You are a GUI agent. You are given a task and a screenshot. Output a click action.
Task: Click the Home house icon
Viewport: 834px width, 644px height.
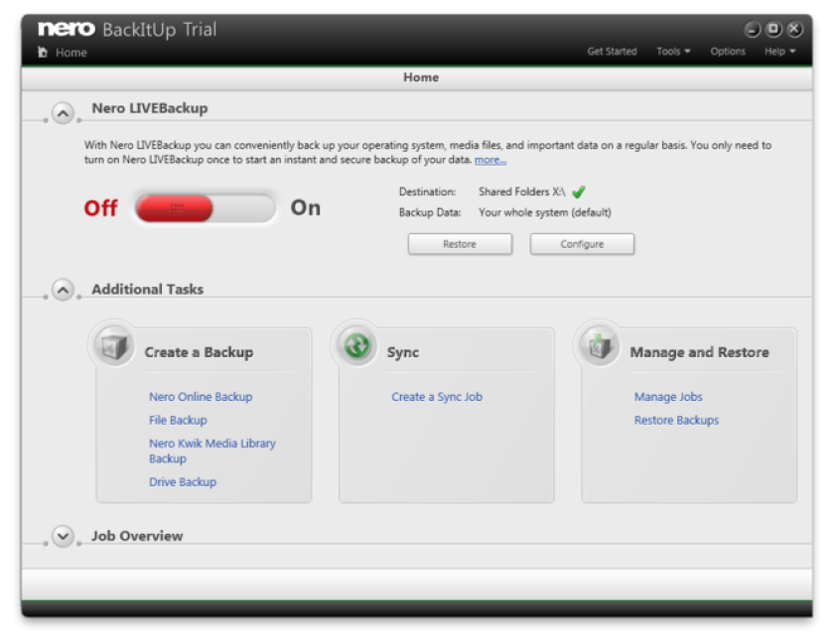coord(43,52)
